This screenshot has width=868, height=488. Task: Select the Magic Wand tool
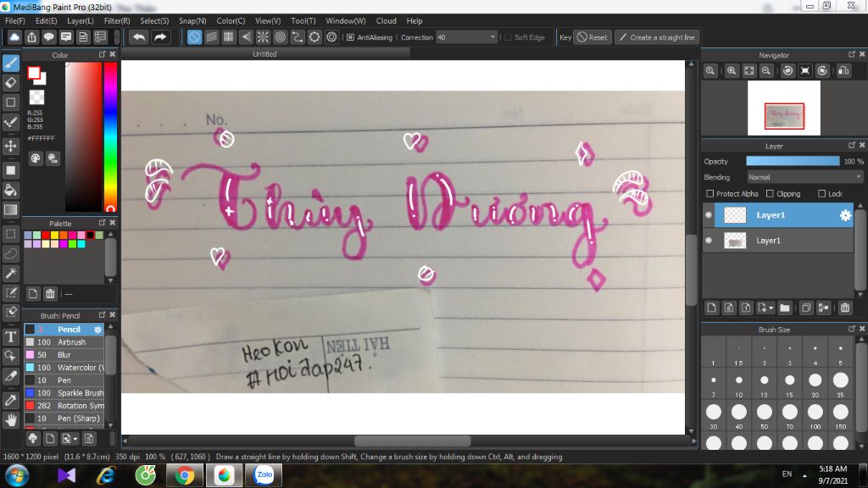point(10,273)
